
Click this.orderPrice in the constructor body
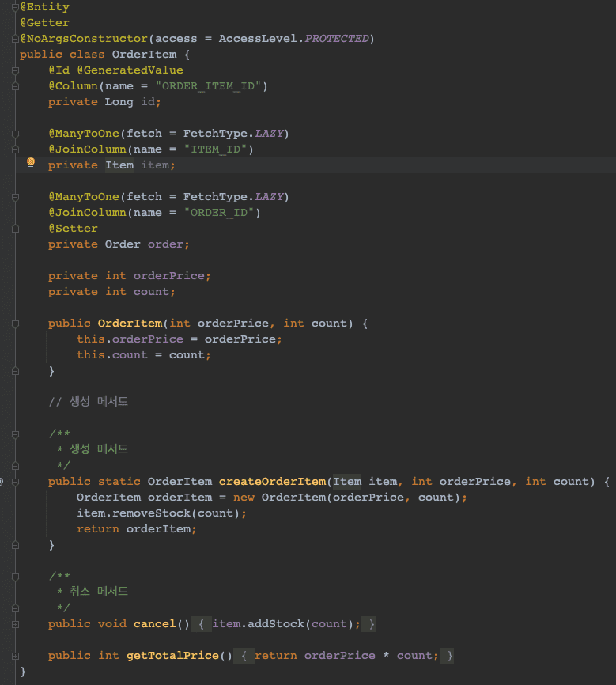point(130,339)
